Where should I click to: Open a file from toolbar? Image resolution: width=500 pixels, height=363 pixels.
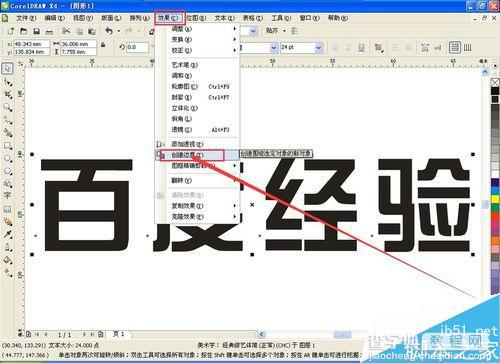click(23, 31)
